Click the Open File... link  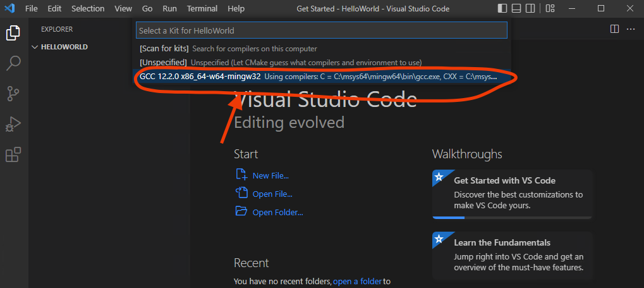click(x=273, y=194)
